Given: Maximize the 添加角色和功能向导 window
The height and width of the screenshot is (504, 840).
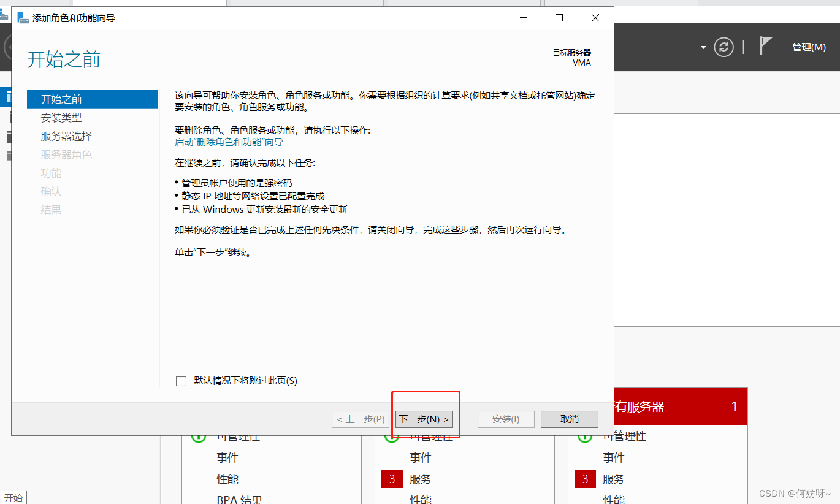Looking at the screenshot, I should [559, 18].
